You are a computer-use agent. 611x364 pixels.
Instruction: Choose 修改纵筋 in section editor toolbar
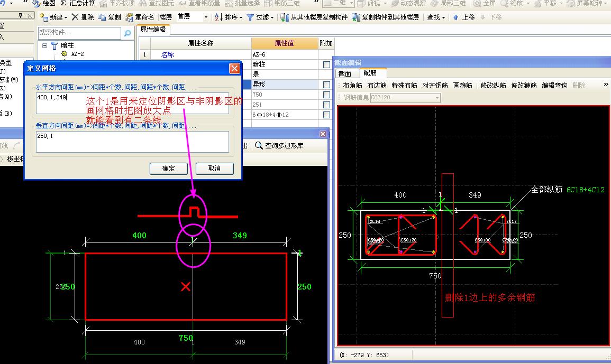point(493,85)
